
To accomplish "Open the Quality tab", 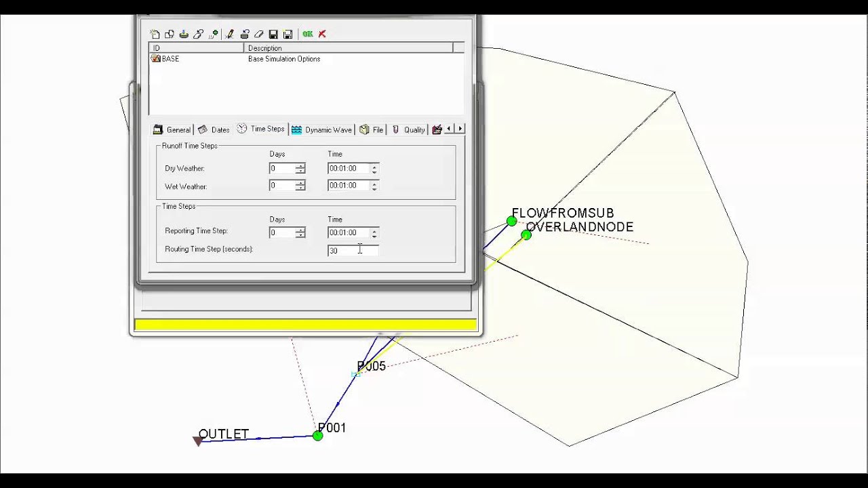I will (x=408, y=129).
